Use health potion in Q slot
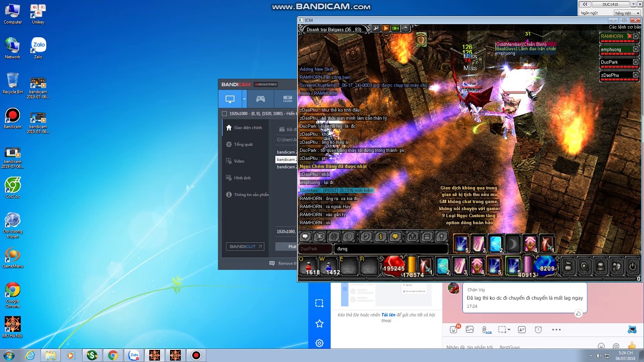The width and height of the screenshot is (644, 362). click(308, 266)
